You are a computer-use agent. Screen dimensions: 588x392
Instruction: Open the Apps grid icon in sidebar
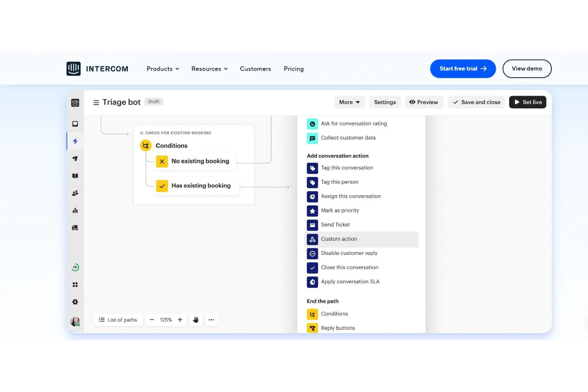point(75,284)
